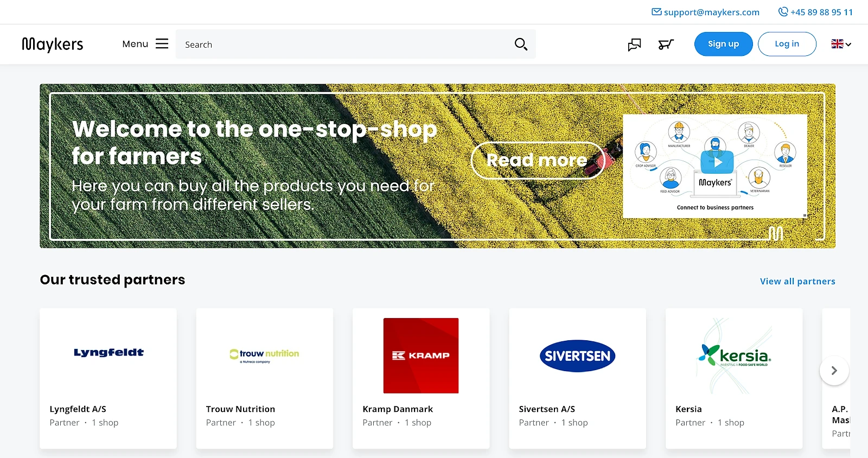Open the chat messages icon
868x458 pixels.
point(634,44)
